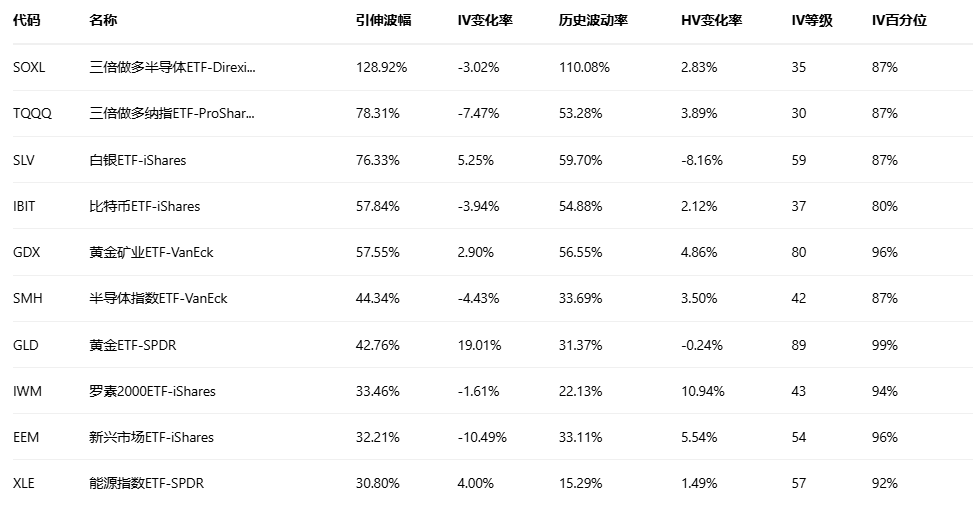Open the SOXL ticker row
This screenshot has width=973, height=508.
tap(30, 68)
